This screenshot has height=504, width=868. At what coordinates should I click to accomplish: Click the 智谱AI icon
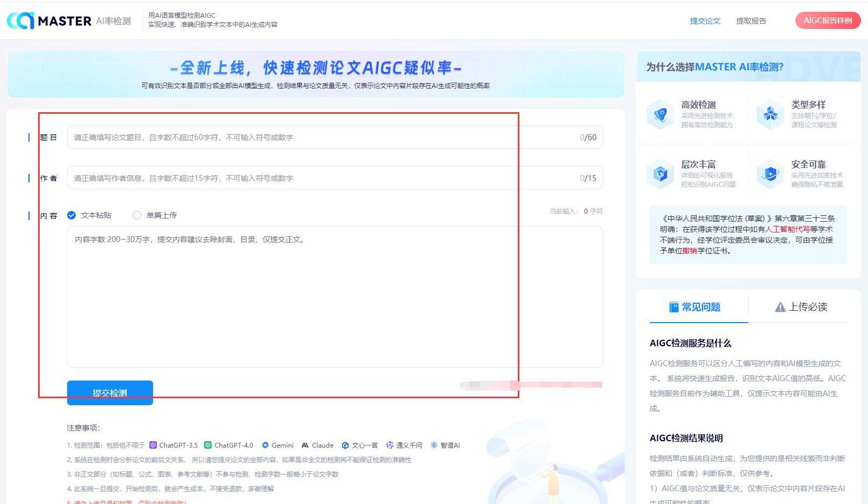[x=434, y=445]
